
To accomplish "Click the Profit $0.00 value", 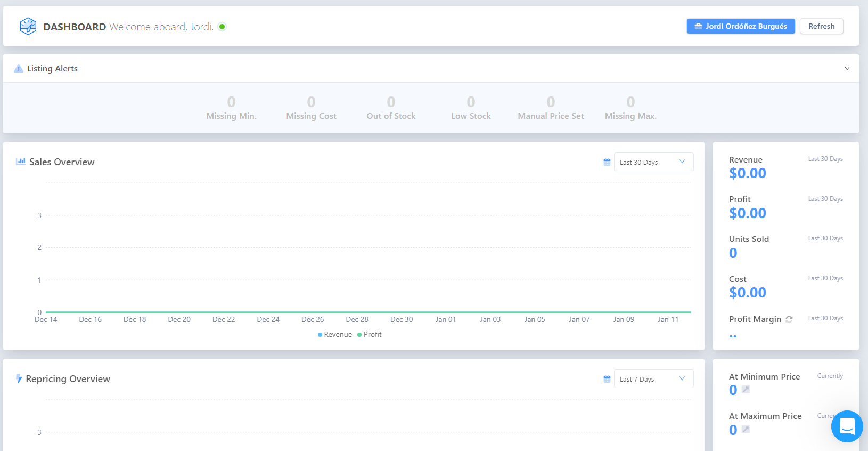I will click(x=748, y=213).
